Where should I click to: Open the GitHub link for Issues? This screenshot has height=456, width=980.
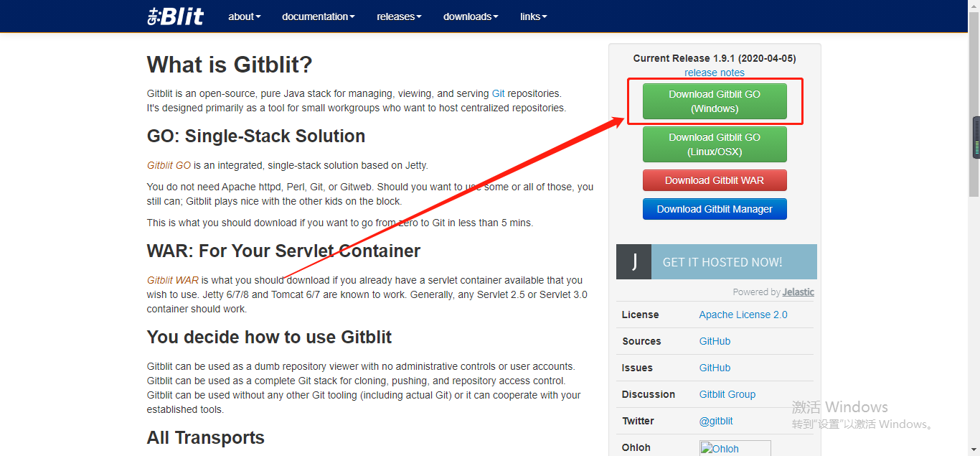click(x=715, y=368)
